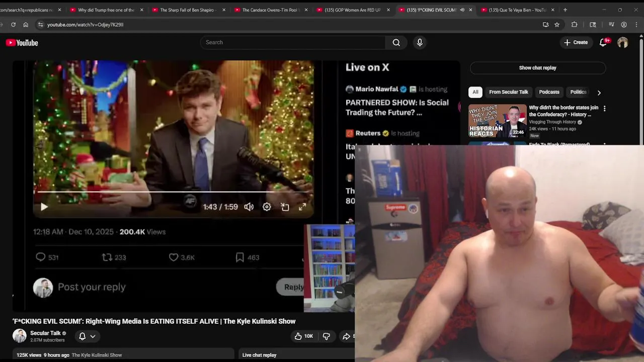Image resolution: width=644 pixels, height=362 pixels.
Task: Reload the page in the browser
Action: (13, 24)
